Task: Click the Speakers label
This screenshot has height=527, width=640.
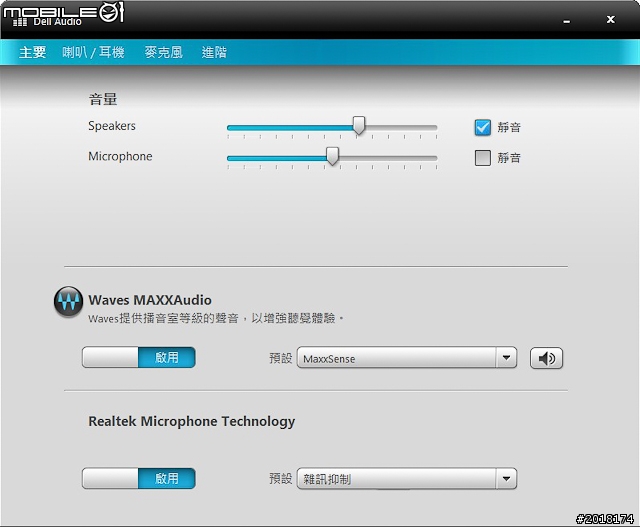Action: [112, 126]
